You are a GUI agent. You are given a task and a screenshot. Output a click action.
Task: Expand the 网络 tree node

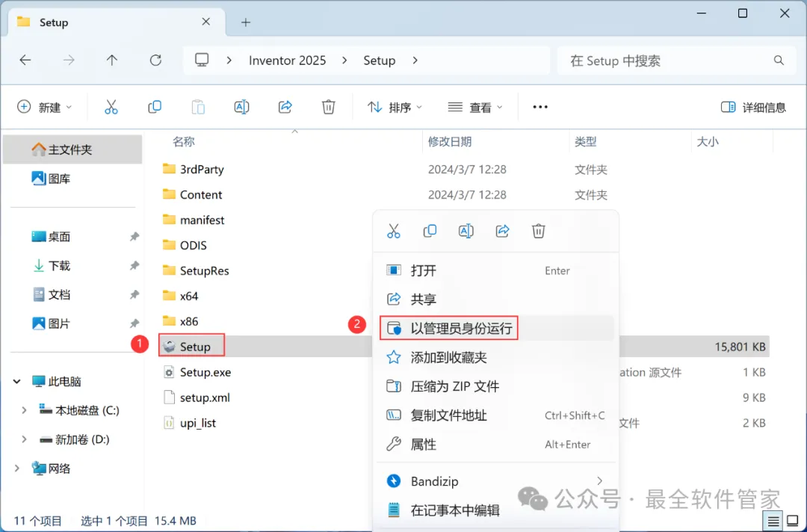coord(17,468)
